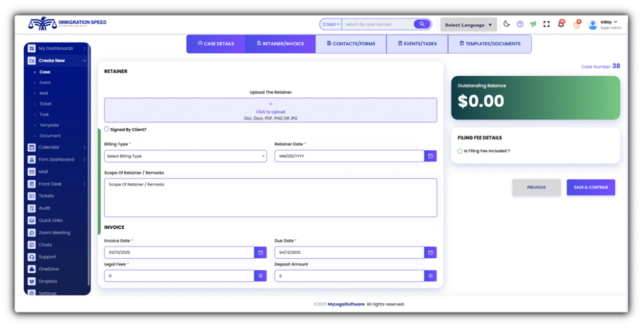Screen dimensions: 644x328
Task: Open the Select Billing Type dropdown
Action: click(x=186, y=156)
